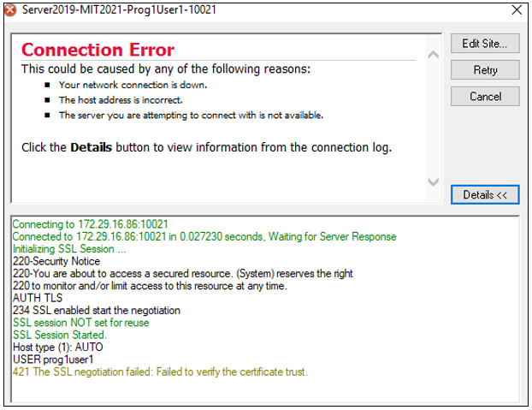Click the window title 'Server2019-MIT2021-Prog1User1-10021'
The height and width of the screenshot is (410, 532).
click(x=119, y=10)
